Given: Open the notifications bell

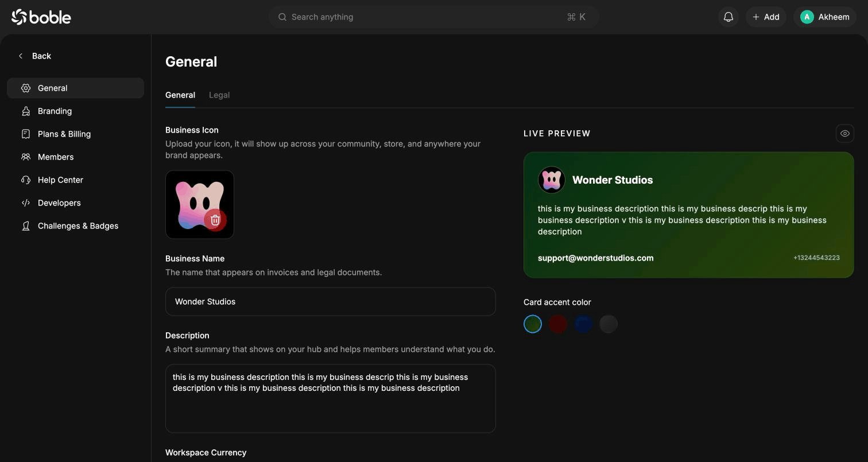Looking at the screenshot, I should pyautogui.click(x=728, y=17).
